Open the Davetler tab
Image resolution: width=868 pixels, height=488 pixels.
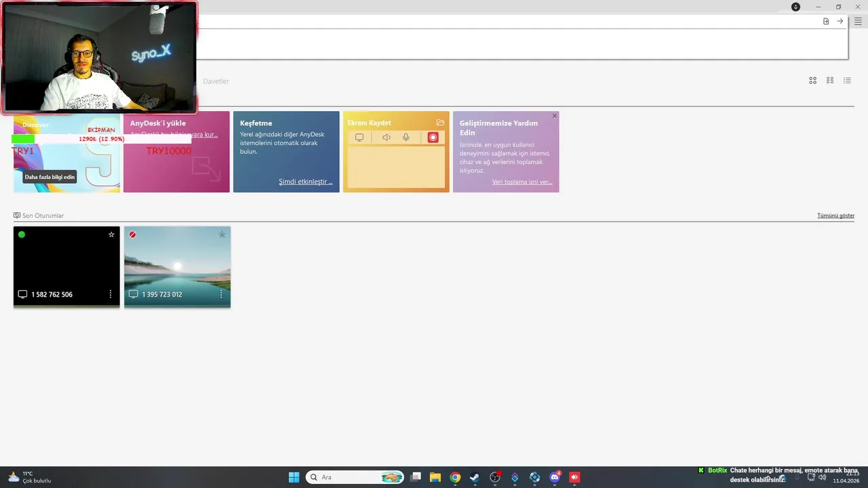(216, 81)
